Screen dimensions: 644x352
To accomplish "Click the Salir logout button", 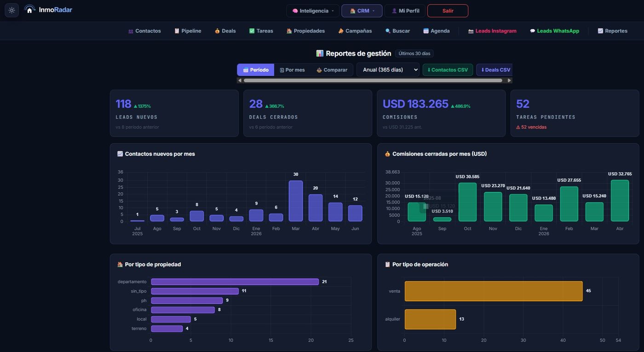I will pyautogui.click(x=448, y=11).
